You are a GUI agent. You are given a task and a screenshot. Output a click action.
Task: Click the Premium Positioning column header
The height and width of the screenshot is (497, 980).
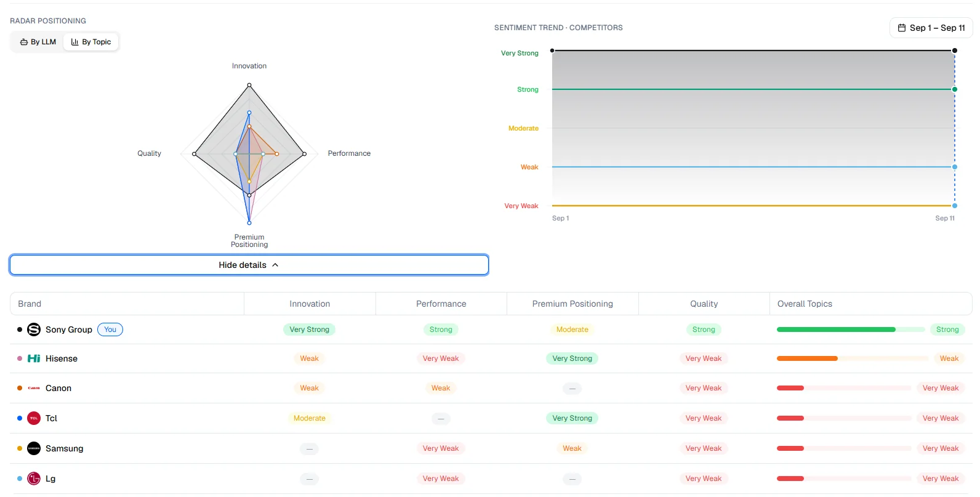pos(572,304)
